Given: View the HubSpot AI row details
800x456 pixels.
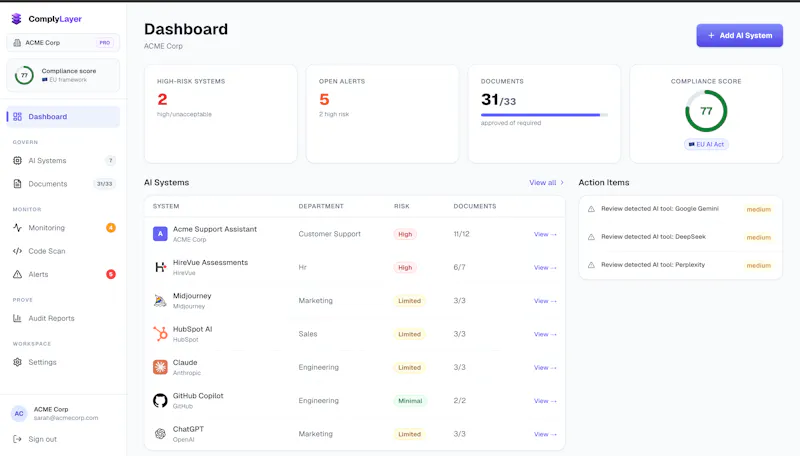Looking at the screenshot, I should (545, 335).
